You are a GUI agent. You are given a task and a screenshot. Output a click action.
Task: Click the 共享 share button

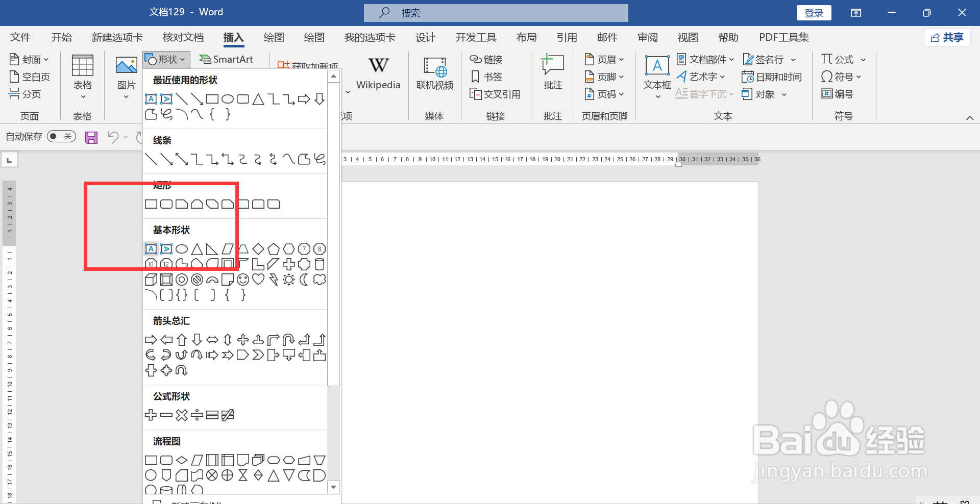click(x=947, y=37)
